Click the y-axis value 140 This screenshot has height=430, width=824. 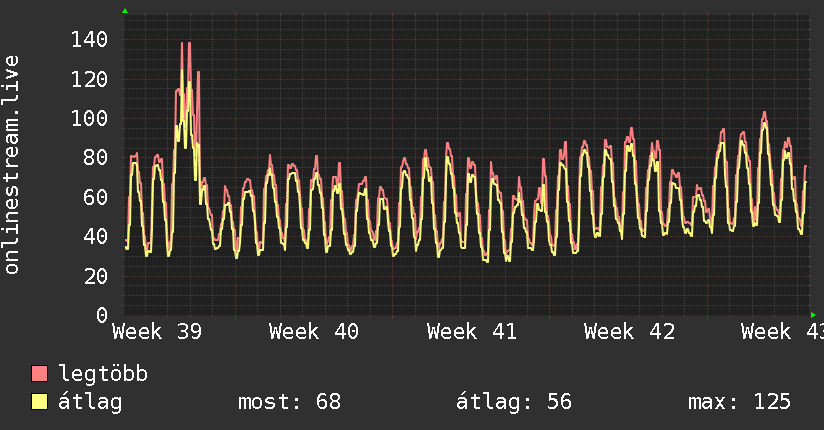pos(89,39)
